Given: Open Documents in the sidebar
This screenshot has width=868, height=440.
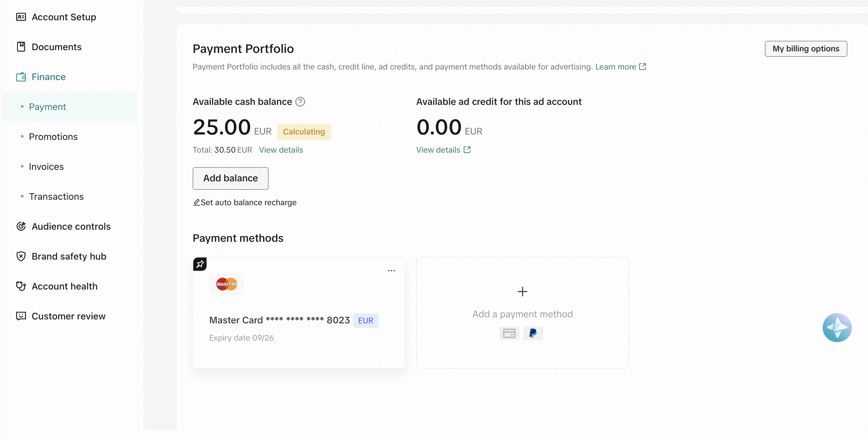Looking at the screenshot, I should pyautogui.click(x=56, y=47).
